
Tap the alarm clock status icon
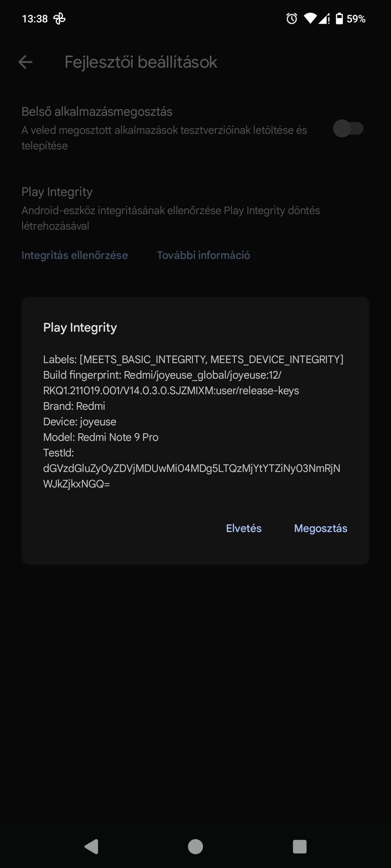[x=292, y=18]
